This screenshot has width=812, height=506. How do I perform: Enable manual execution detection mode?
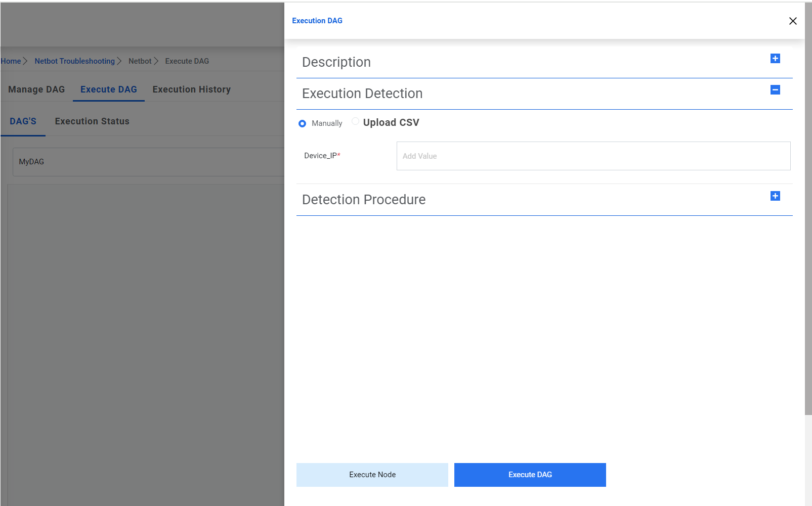click(x=302, y=123)
